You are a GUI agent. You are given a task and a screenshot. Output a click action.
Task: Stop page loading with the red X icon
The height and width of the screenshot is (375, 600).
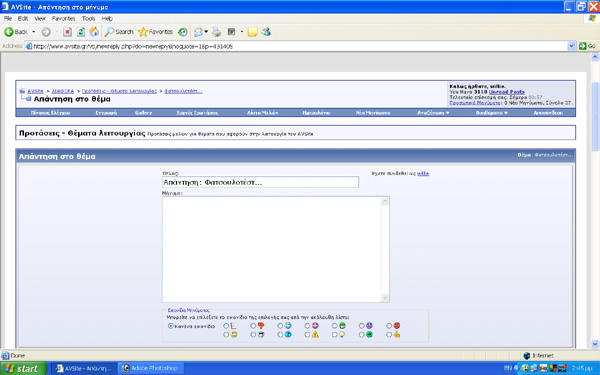pos(67,32)
